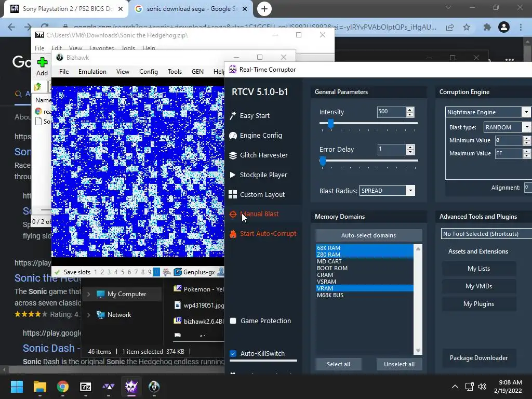Select MD CART memory domain

365,261
